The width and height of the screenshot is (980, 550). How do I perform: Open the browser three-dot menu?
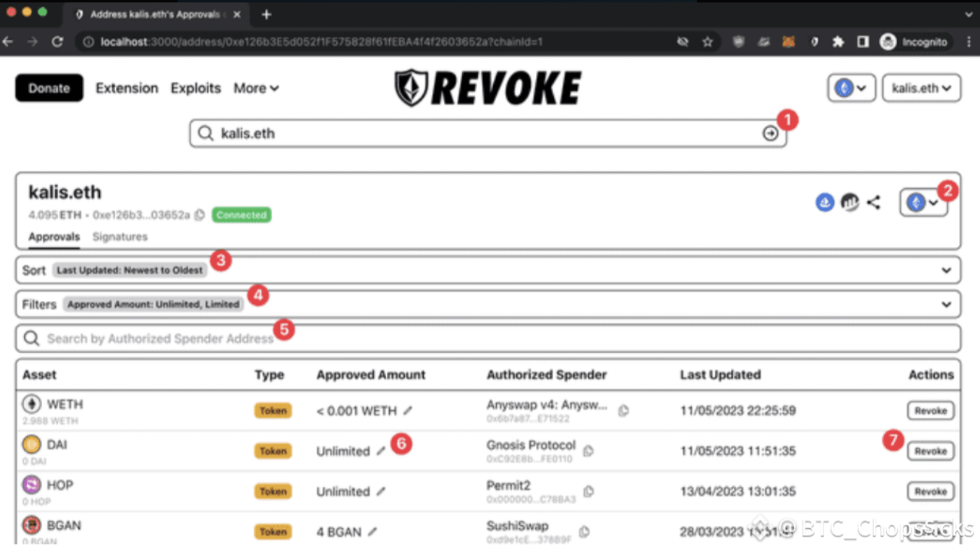(969, 42)
